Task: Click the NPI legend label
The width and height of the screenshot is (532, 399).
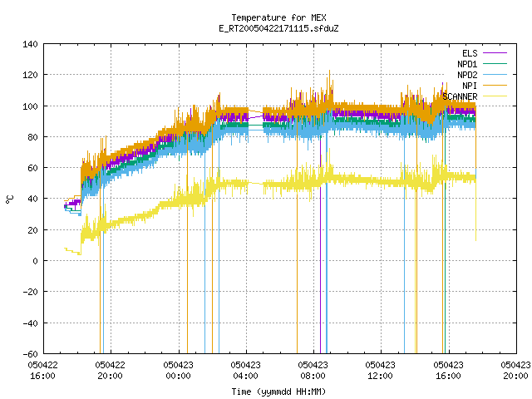Action: coord(470,86)
